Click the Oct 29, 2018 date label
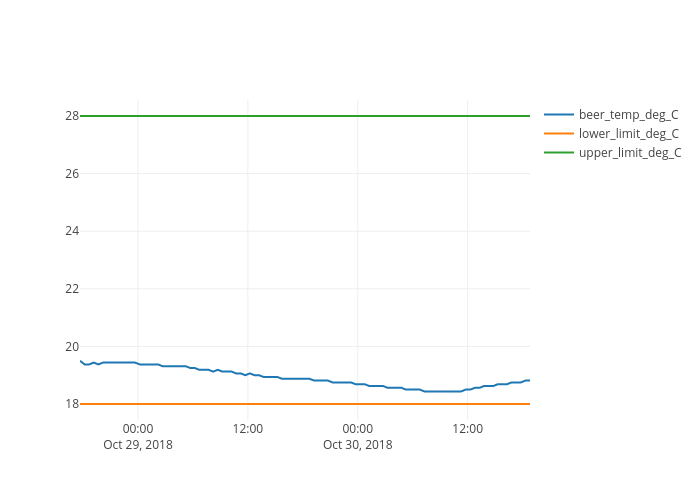This screenshot has height=500, width=700. [x=138, y=444]
